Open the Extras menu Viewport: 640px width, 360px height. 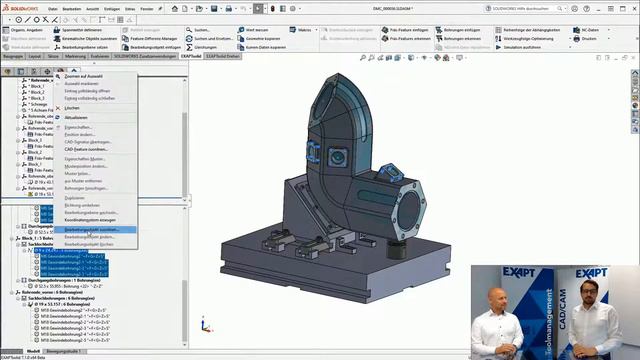(130, 9)
